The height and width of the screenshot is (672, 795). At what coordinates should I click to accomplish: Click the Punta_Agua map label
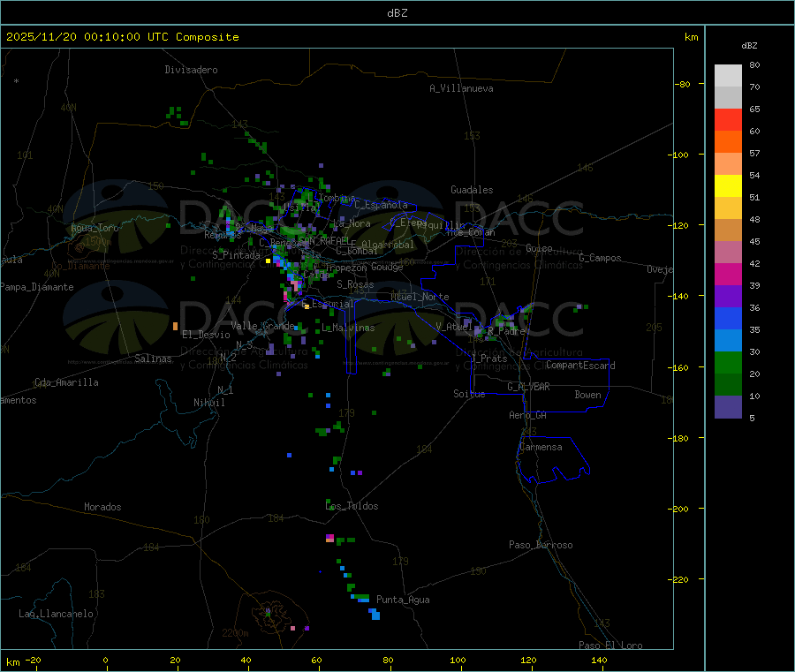(x=403, y=600)
